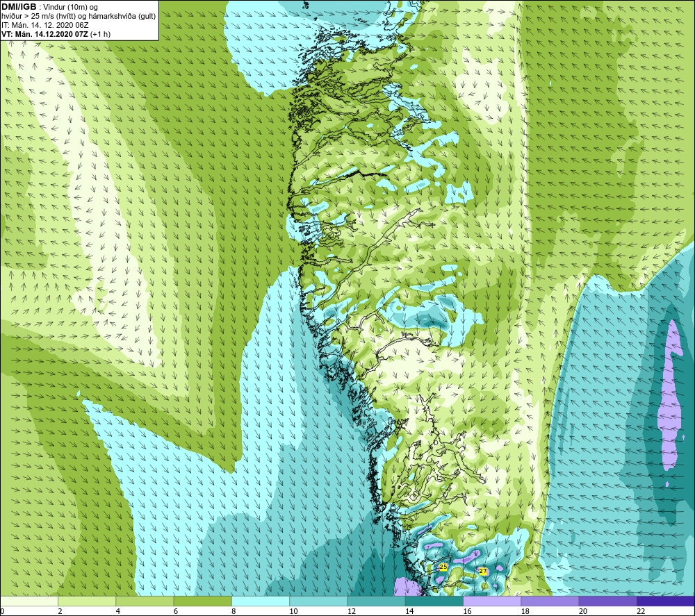
Task: Select the 12–14 m/s teal legend swatch
Action: click(x=376, y=601)
